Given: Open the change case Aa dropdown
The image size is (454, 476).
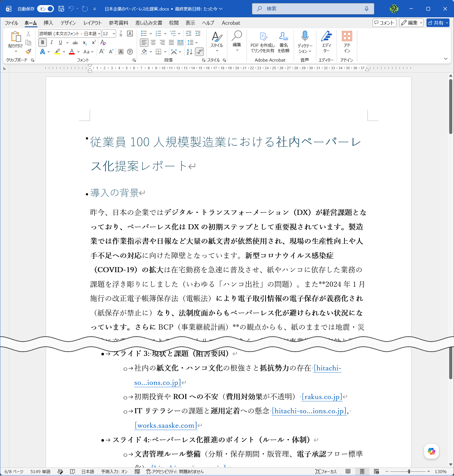Looking at the screenshot, I should pyautogui.click(x=88, y=52).
